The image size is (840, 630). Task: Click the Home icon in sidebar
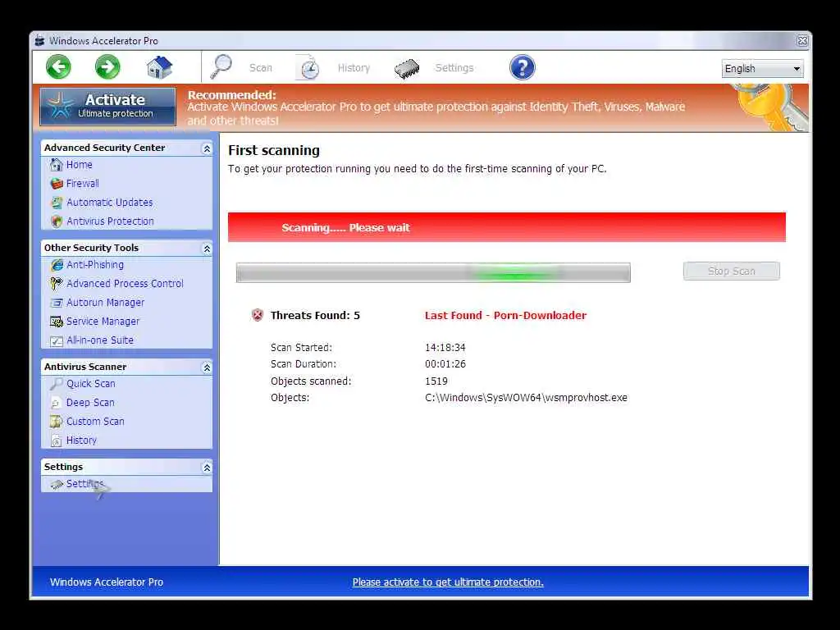[57, 164]
